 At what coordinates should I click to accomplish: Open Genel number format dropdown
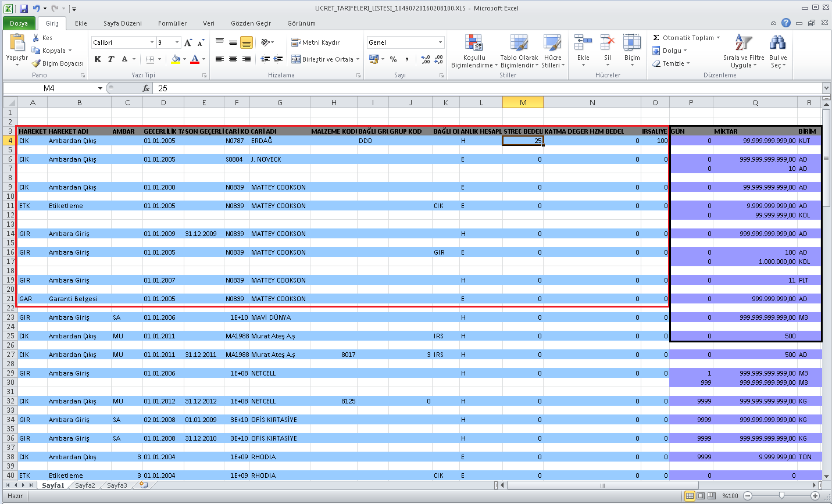click(440, 42)
